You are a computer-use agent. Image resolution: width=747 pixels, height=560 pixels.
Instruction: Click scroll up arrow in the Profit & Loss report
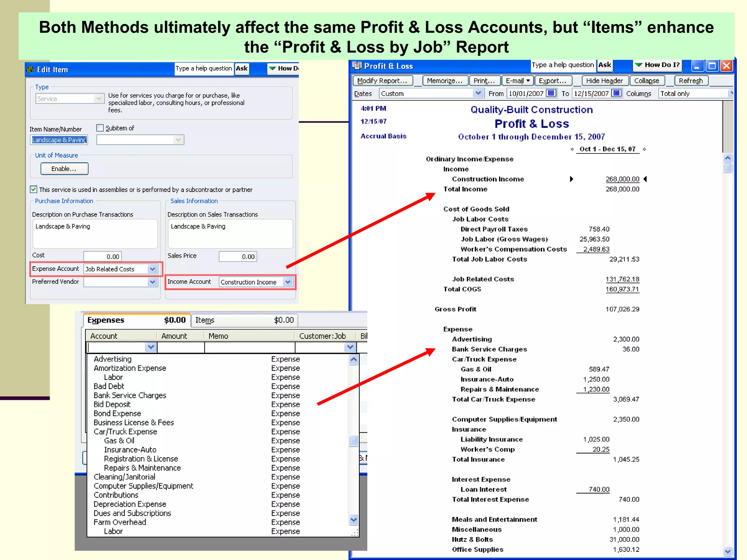coord(728,158)
